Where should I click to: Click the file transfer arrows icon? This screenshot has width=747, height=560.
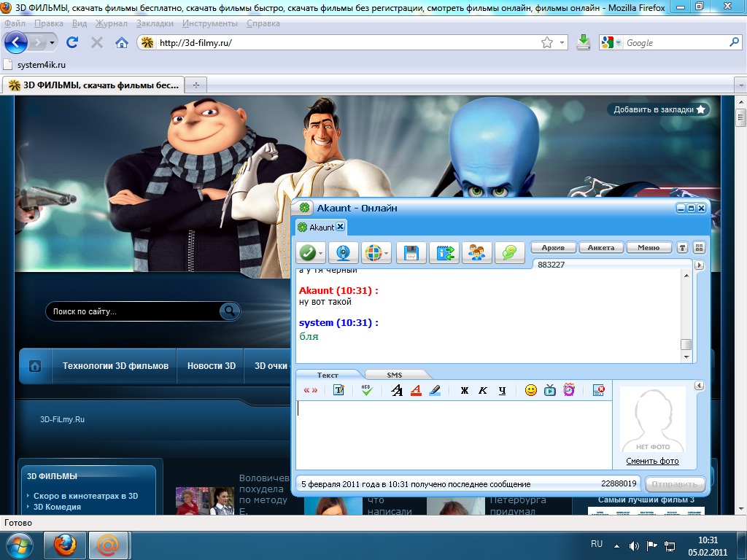coord(444,252)
